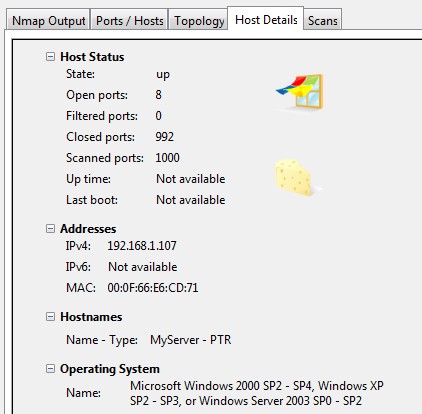422x414 pixels.
Task: Click the 'Closed ports:' label
Action: pos(100,137)
